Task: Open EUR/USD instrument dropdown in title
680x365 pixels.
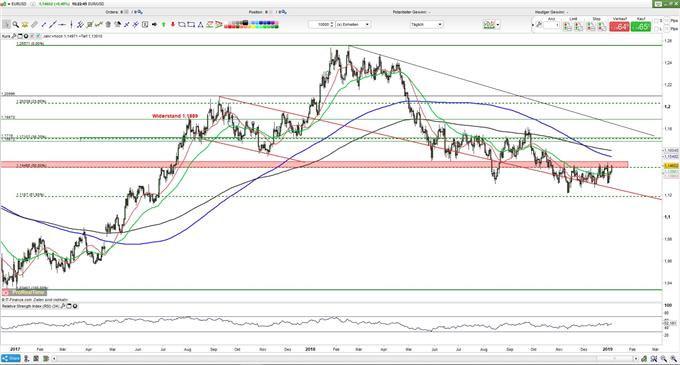Action: tap(9, 3)
